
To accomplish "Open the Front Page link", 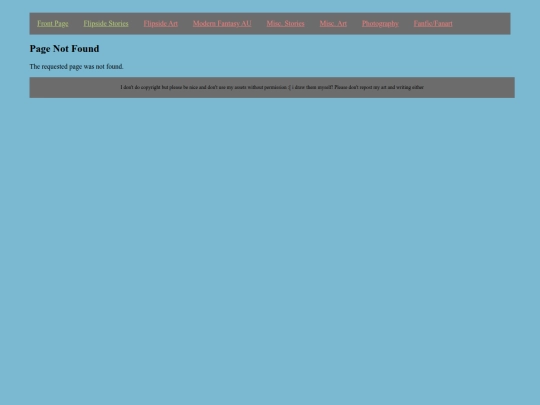I will pyautogui.click(x=53, y=23).
